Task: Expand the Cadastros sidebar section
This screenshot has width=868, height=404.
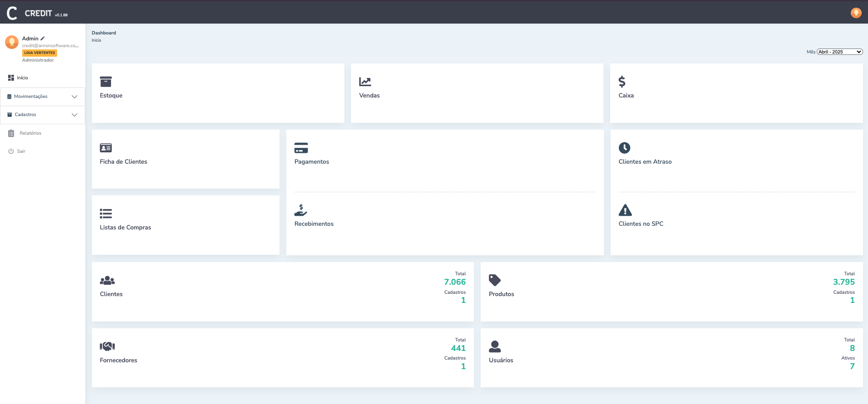Action: tap(43, 115)
